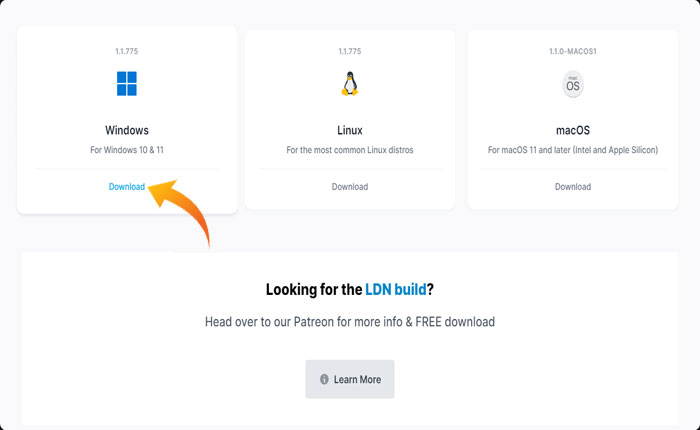Click the 1.1.775 version label above Windows
Viewport: 700px width, 430px height.
(127, 49)
